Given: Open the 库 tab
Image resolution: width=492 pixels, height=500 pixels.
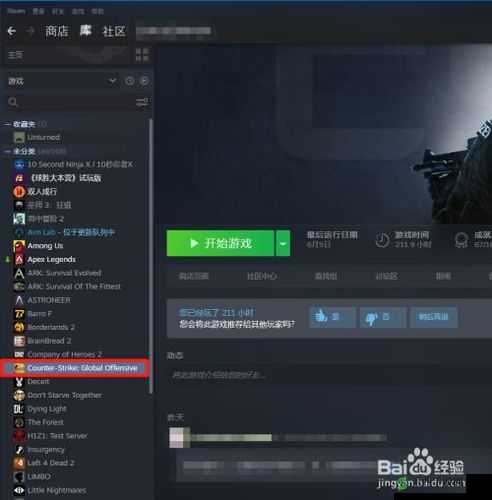Looking at the screenshot, I should click(x=85, y=31).
